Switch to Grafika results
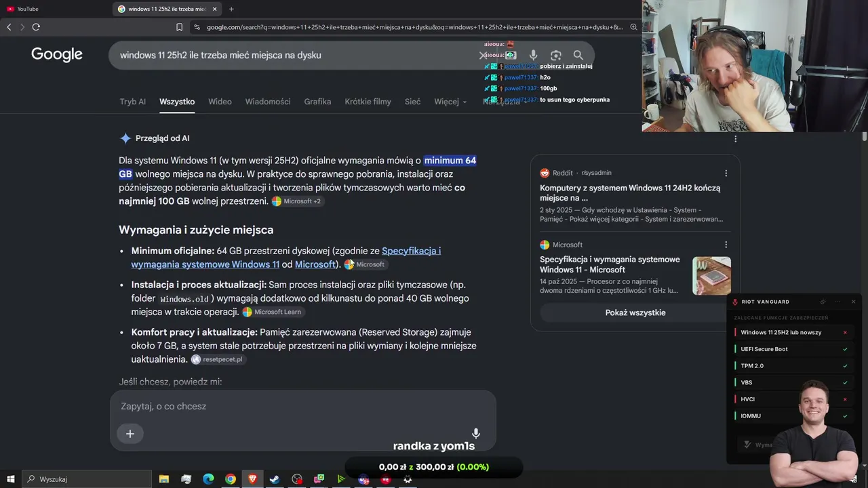The width and height of the screenshot is (868, 488). coord(317,102)
